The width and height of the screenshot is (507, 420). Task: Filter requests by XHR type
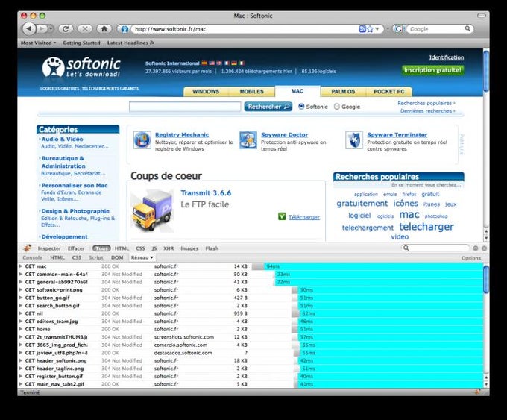169,248
